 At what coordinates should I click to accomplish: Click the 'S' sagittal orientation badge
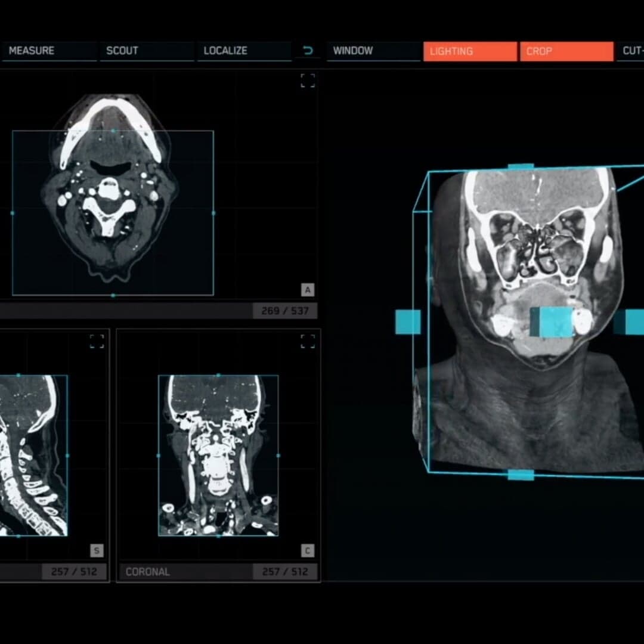point(97,550)
